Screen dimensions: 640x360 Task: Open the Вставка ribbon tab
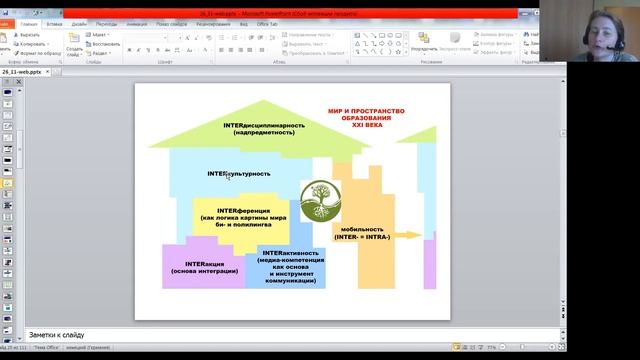[x=54, y=24]
